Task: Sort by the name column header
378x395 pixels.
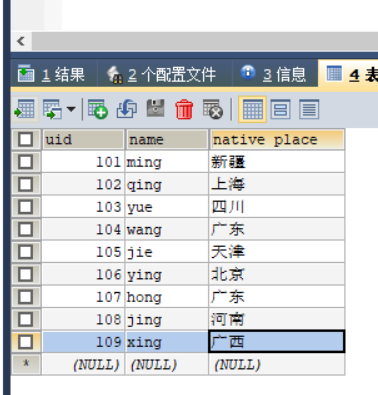Action: (x=167, y=139)
